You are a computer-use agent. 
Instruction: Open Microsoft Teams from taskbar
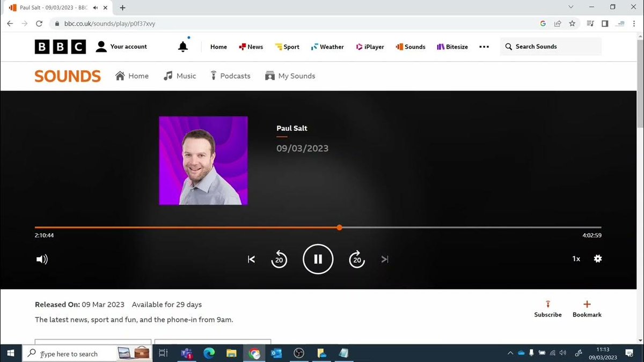(187, 353)
